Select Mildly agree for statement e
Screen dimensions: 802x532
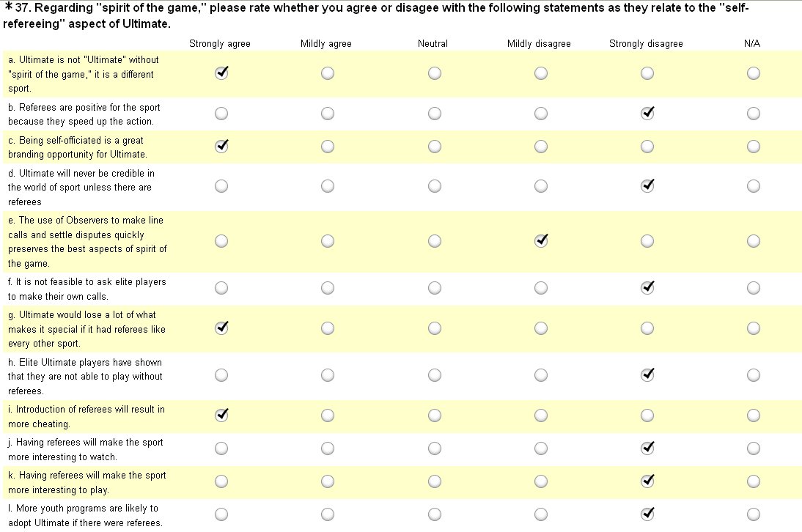pyautogui.click(x=327, y=241)
